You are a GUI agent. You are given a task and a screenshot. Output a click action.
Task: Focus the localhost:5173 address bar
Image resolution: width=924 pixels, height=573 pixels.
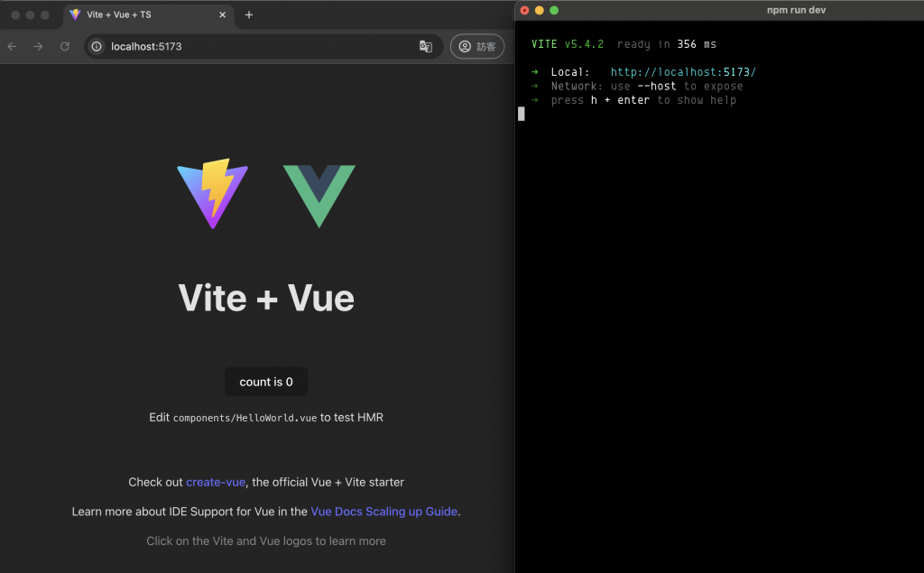(263, 46)
